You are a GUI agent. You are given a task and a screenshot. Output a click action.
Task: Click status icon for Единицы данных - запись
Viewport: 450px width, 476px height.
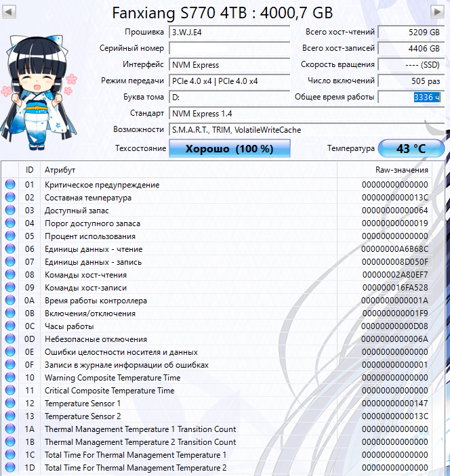10,261
